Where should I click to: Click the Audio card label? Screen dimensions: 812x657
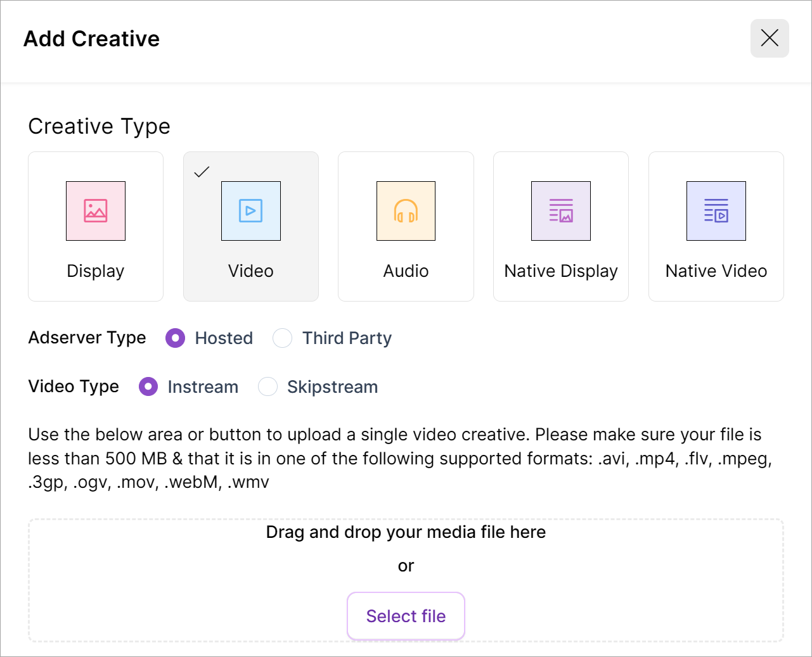[406, 271]
